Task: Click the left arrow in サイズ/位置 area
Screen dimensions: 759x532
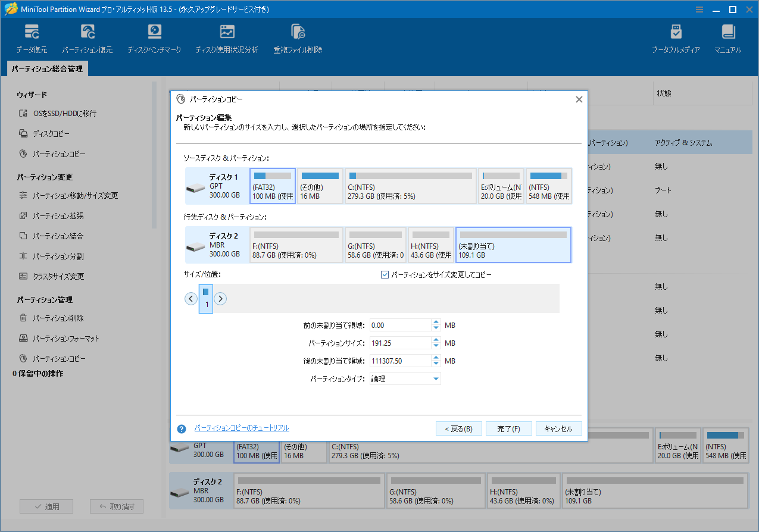Action: 190,298
